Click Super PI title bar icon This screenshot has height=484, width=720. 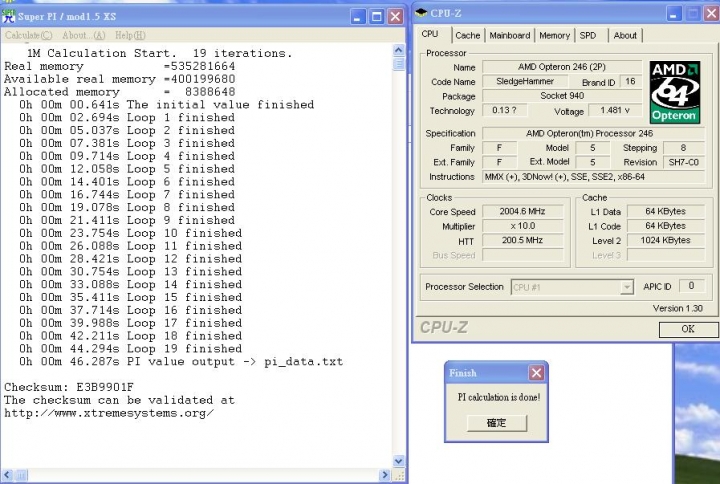[x=8, y=16]
